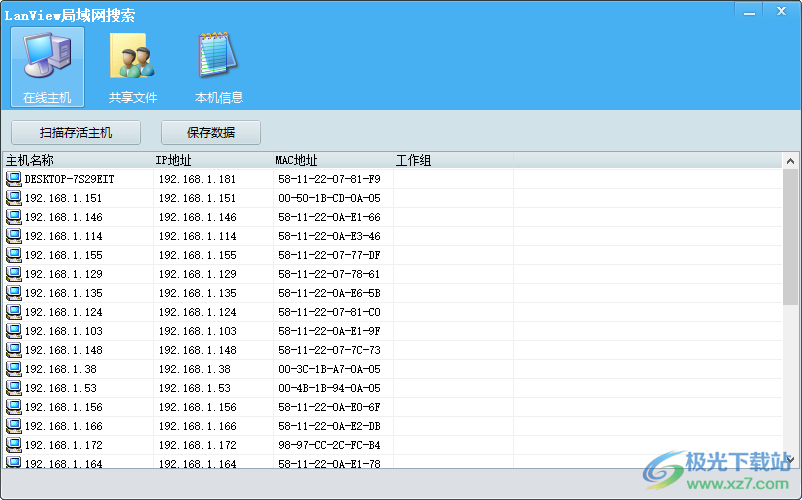Select the computer icon for host 192.168.1.135
This screenshot has width=802, height=500.
point(13,293)
